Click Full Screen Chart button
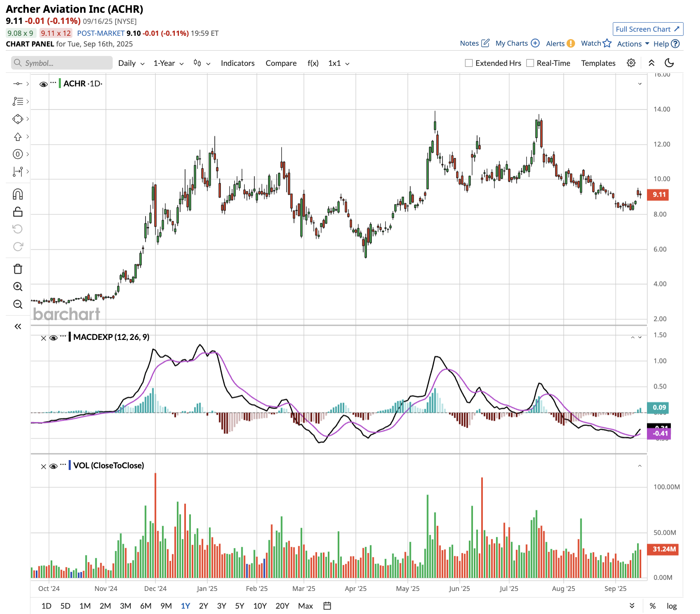 [648, 29]
